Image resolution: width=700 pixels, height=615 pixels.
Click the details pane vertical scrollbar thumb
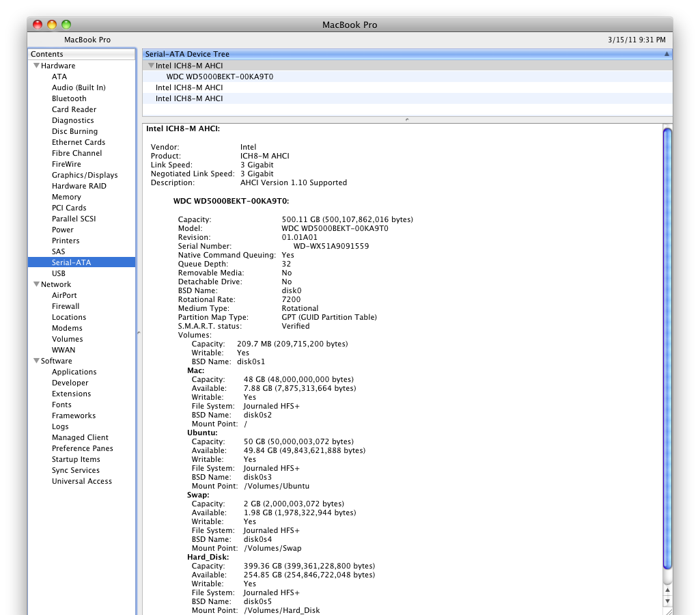point(667,348)
